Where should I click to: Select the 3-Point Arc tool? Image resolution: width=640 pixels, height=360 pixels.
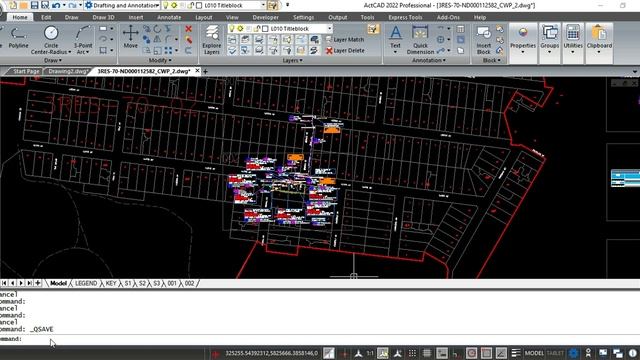coord(83,40)
